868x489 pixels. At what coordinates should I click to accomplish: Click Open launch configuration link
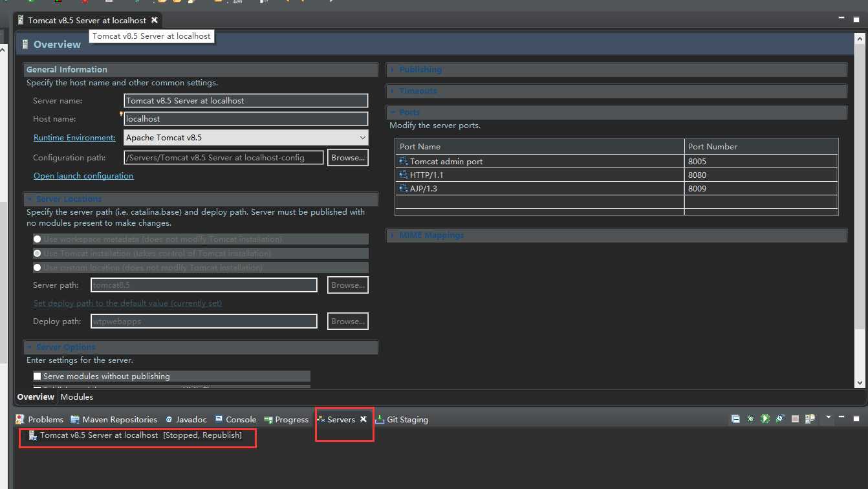point(83,175)
